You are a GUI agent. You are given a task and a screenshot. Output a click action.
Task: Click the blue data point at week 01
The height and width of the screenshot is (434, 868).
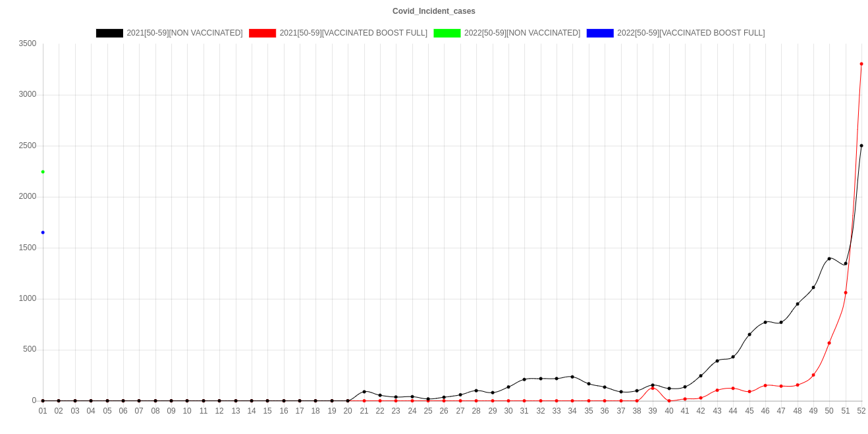[x=43, y=232]
